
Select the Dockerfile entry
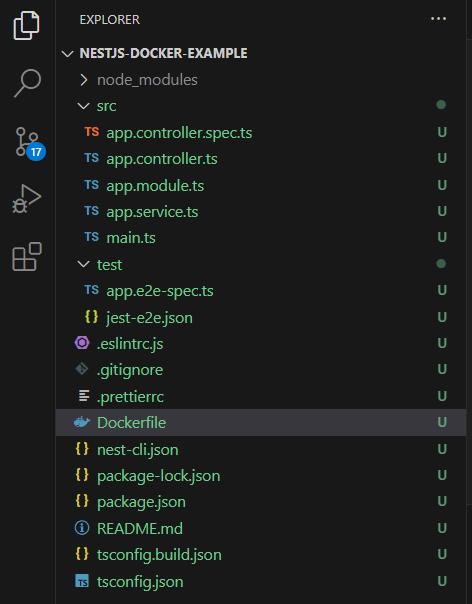click(261, 423)
